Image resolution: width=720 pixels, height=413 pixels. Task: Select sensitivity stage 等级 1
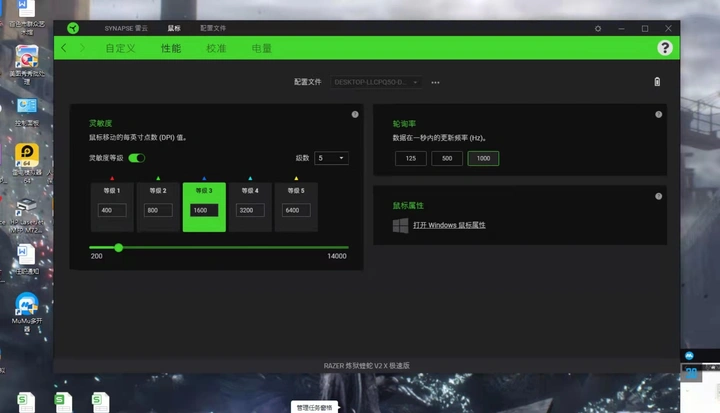point(112,207)
